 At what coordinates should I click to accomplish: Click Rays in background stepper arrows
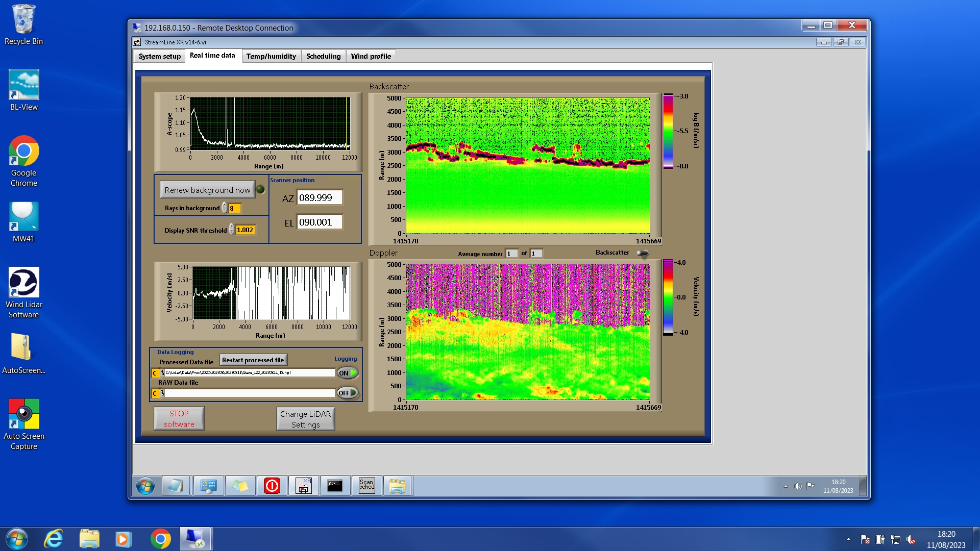click(224, 208)
